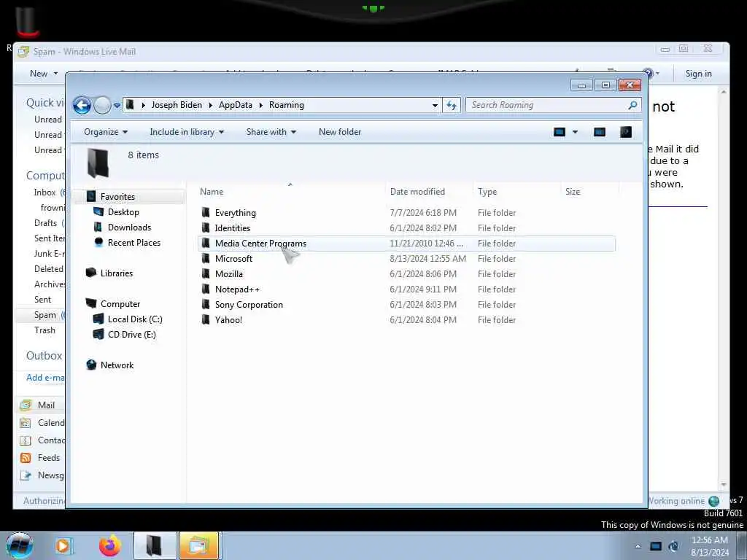Open the view options dropdown arrow

coord(575,132)
